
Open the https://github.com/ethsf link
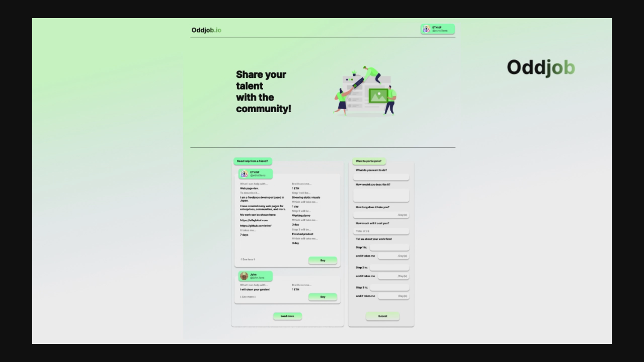(x=256, y=226)
